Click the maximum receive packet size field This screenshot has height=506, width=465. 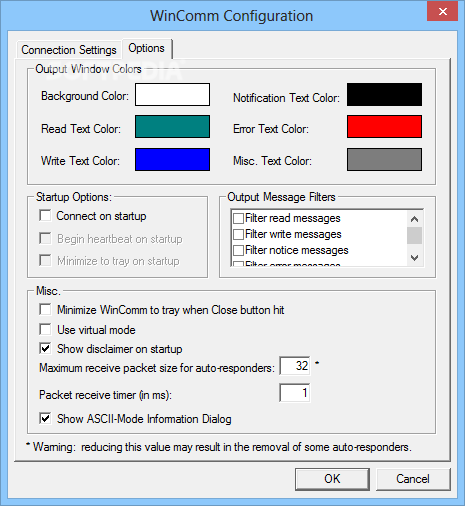(295, 366)
